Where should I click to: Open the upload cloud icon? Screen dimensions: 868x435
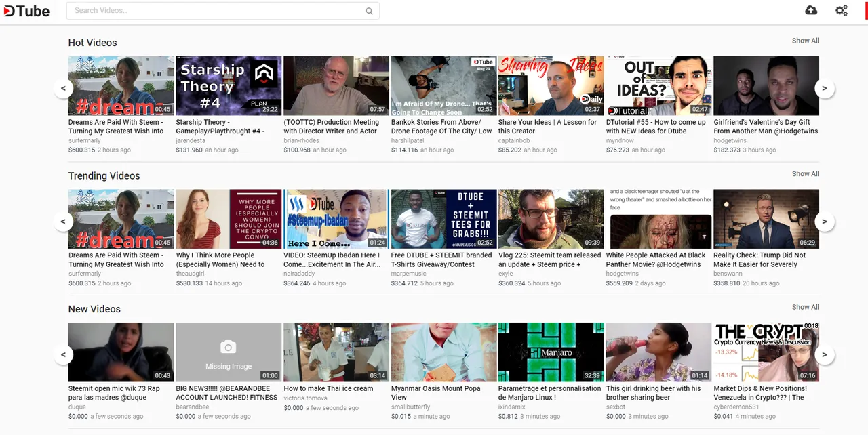tap(811, 10)
